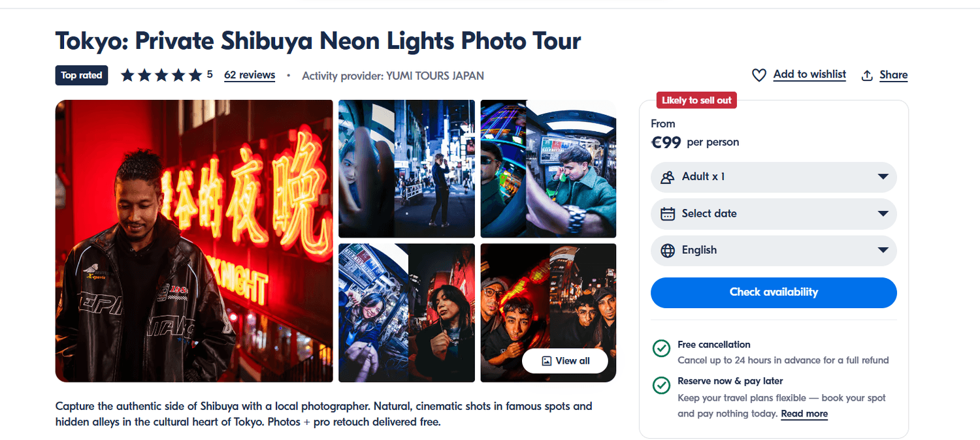Expand the Adult x 1 participants dropdown

tap(883, 177)
